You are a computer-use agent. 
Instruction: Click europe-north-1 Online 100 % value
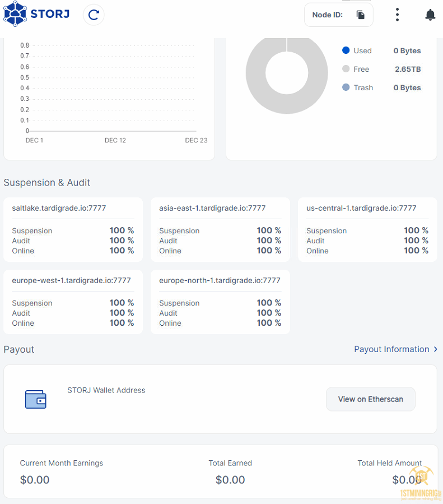coord(269,323)
